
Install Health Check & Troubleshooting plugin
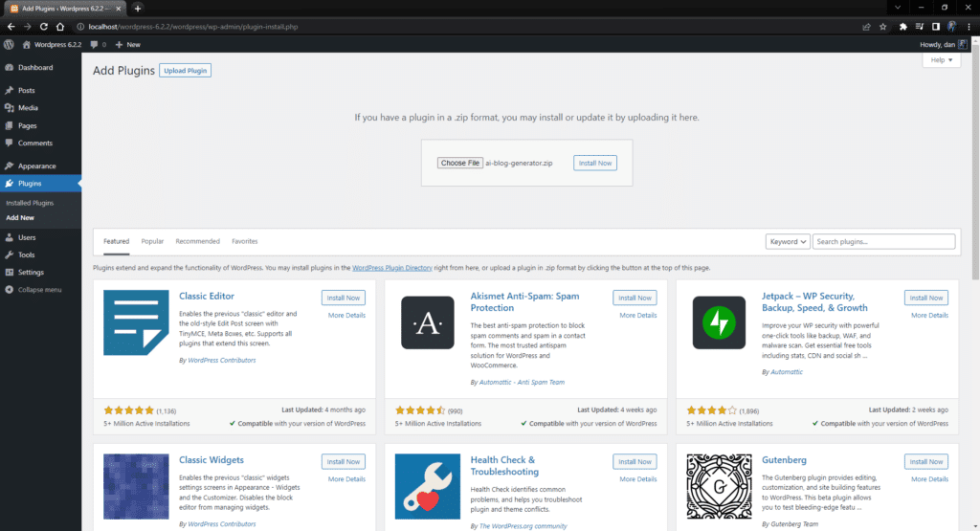pos(635,462)
